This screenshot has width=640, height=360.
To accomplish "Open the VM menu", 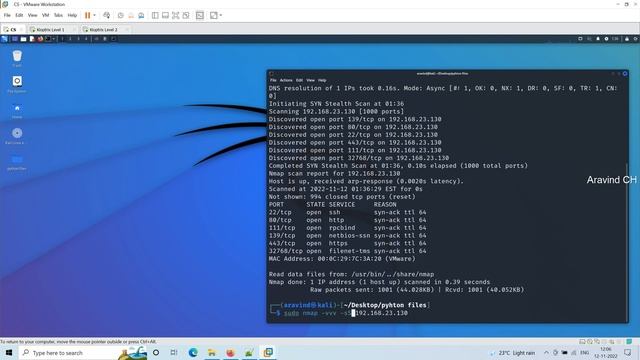I will [x=45, y=15].
